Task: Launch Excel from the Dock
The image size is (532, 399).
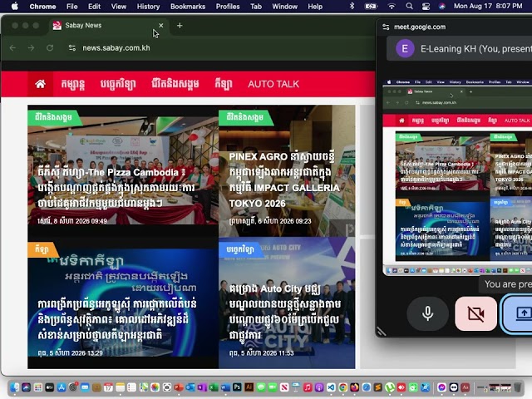Action: (x=214, y=387)
